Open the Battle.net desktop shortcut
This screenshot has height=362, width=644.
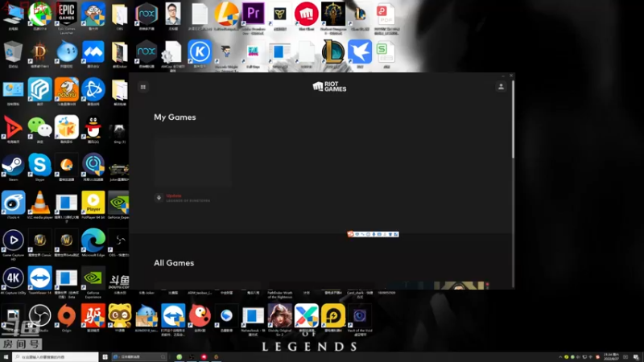coord(93,90)
